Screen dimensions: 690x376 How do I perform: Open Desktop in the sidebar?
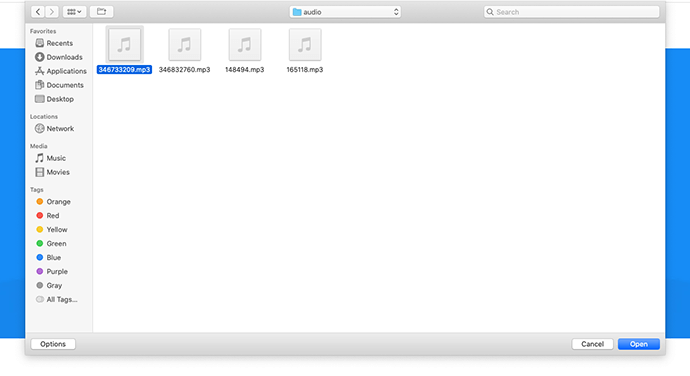[60, 99]
